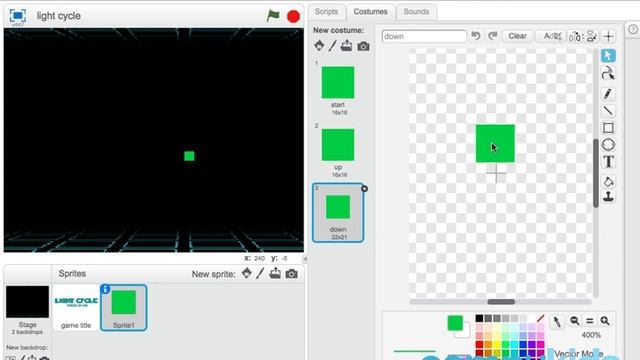The width and height of the screenshot is (640, 360).
Task: Click the white background color swatch
Action: [x=465, y=331]
